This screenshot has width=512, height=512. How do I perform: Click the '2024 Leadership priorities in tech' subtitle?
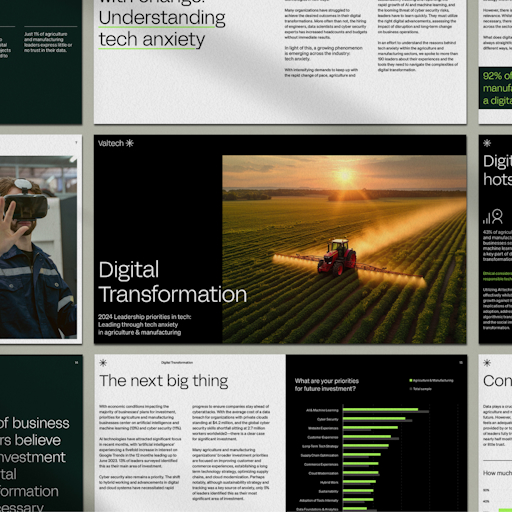pyautogui.click(x=144, y=324)
